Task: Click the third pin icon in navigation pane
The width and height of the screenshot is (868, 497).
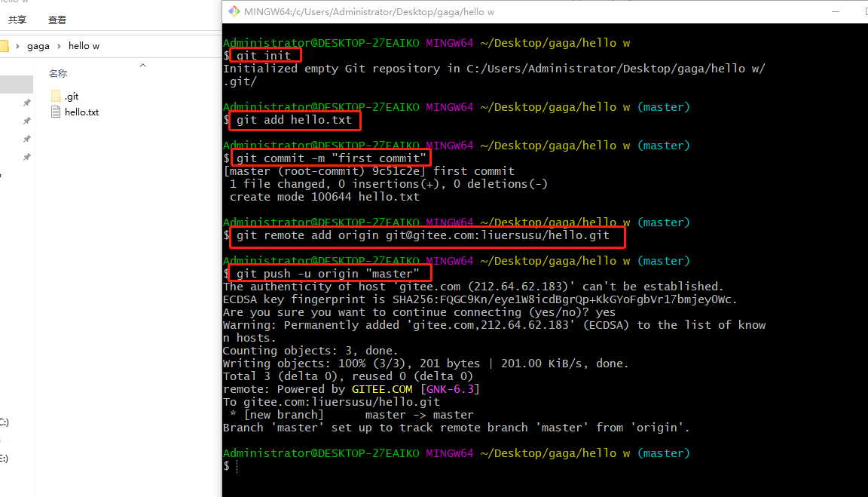Action: [26, 139]
